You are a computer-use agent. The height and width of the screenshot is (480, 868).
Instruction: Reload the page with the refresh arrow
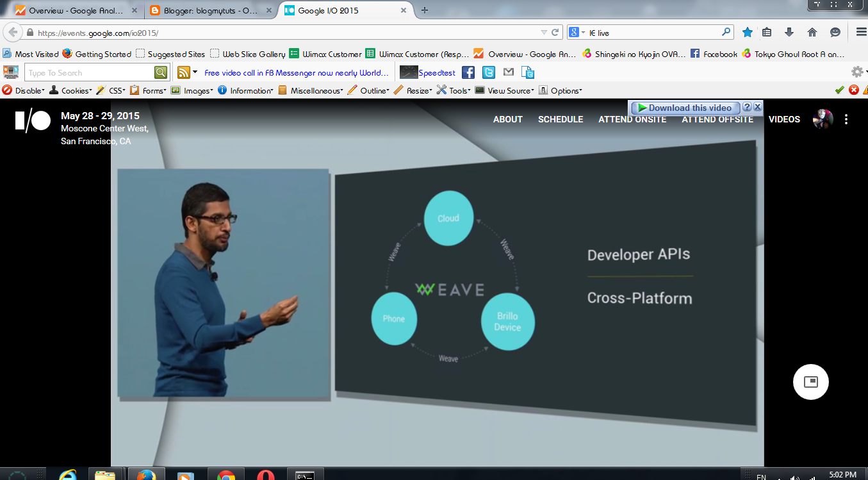(555, 32)
